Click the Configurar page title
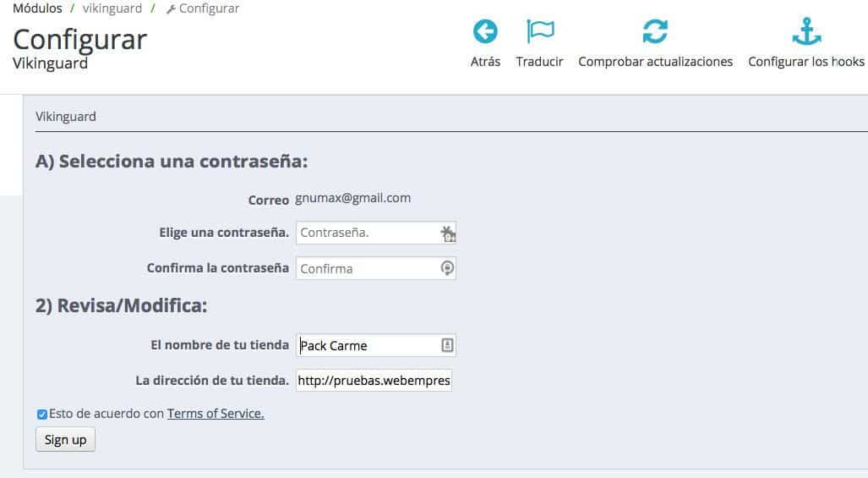 (x=79, y=39)
